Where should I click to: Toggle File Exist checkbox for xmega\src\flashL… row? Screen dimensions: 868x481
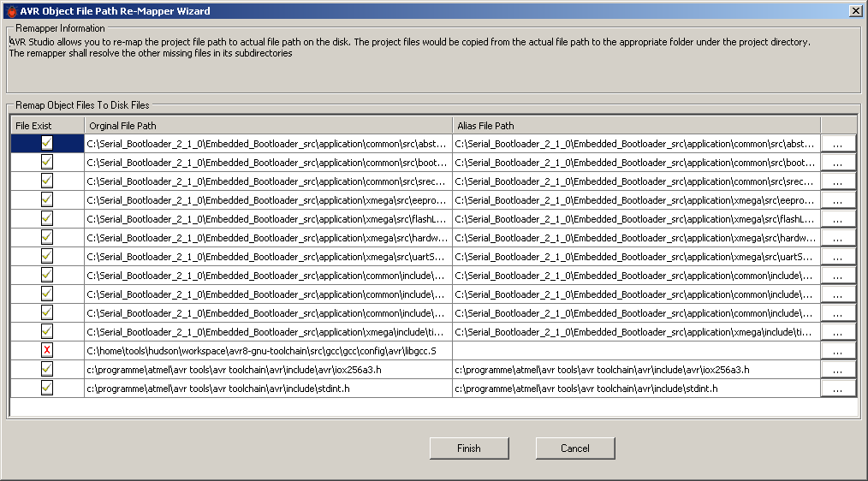click(47, 218)
